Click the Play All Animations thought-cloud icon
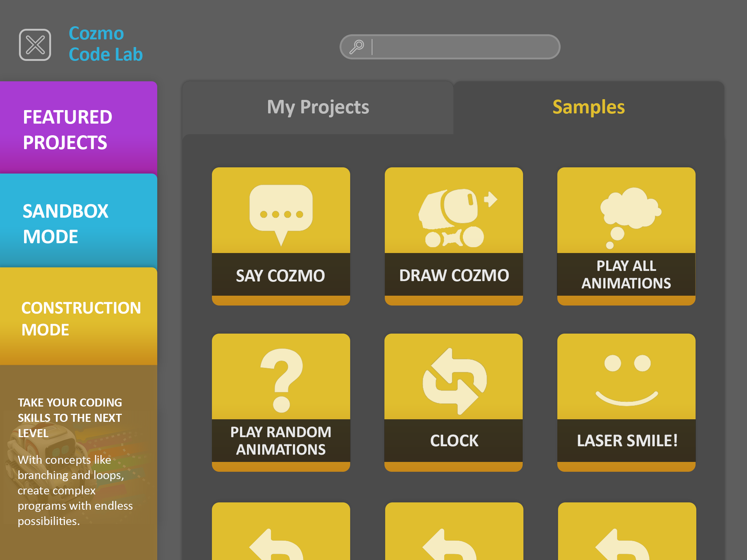747x560 pixels. coord(630,218)
